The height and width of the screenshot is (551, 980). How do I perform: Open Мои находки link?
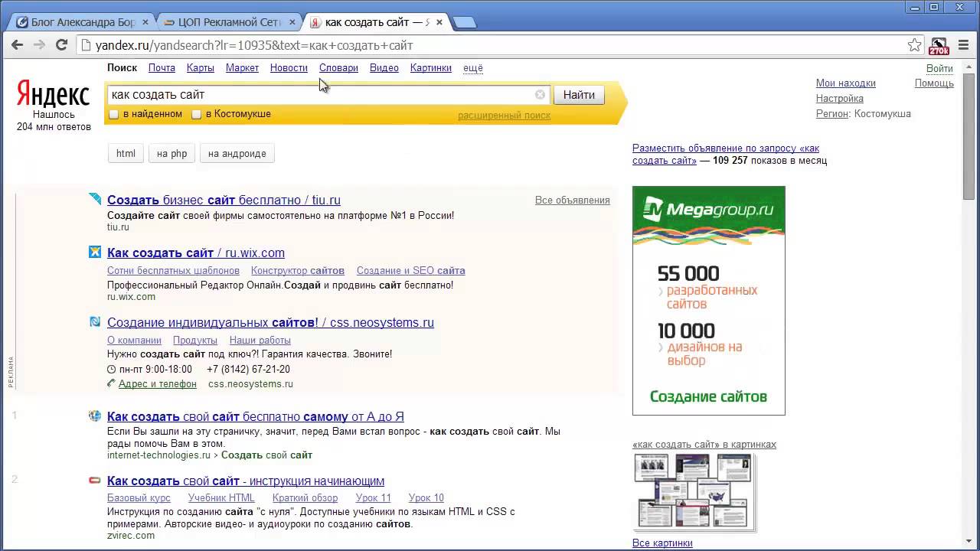(846, 83)
